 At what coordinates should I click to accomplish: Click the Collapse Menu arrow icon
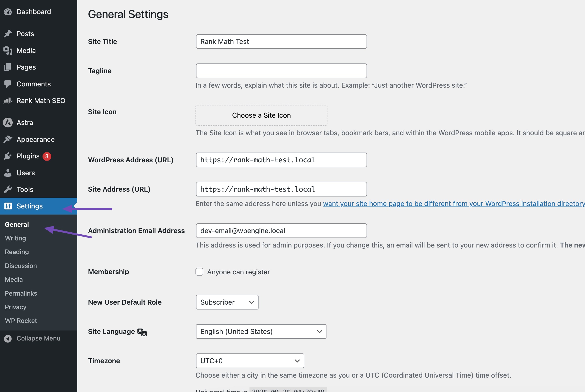point(8,339)
